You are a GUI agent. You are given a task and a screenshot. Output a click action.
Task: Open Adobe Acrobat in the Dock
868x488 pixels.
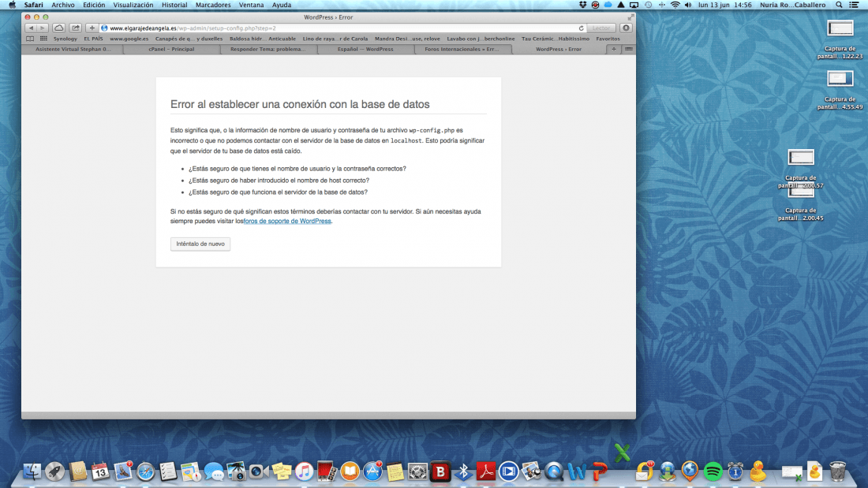click(x=485, y=471)
